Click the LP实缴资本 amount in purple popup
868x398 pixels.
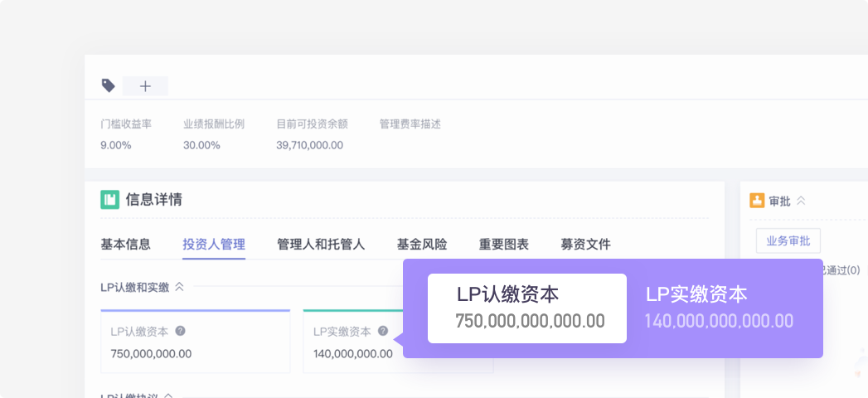pyautogui.click(x=719, y=321)
